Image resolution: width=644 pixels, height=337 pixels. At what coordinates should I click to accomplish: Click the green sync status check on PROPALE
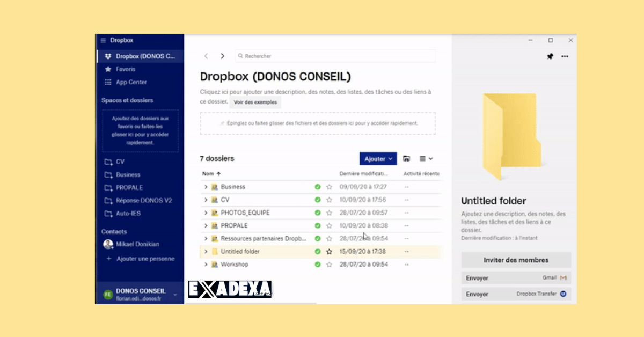(317, 225)
